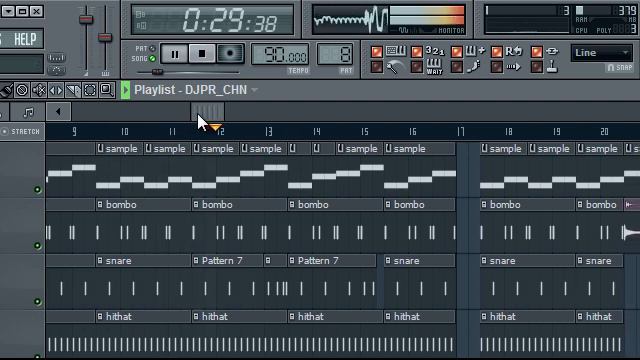This screenshot has width=640, height=360.
Task: Click the SNAP magnet label
Action: tap(620, 68)
